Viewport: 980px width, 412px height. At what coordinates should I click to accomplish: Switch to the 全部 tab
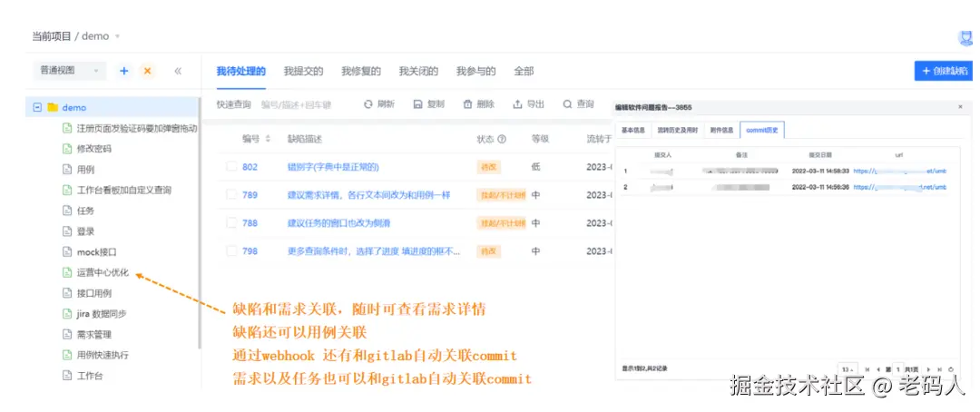524,72
